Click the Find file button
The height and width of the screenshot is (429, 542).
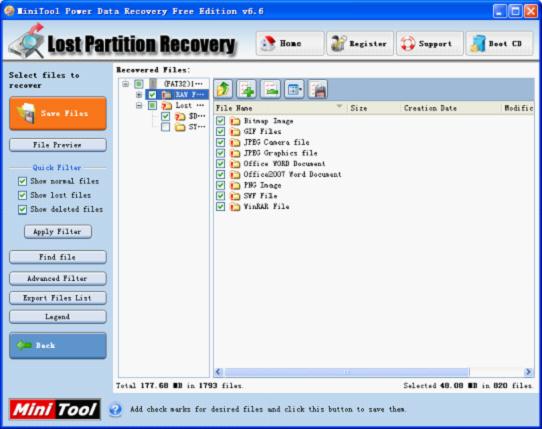tap(58, 257)
